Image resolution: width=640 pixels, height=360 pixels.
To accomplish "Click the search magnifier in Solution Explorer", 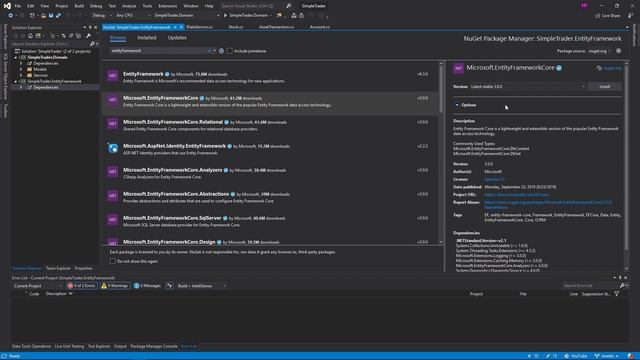I will (x=92, y=44).
